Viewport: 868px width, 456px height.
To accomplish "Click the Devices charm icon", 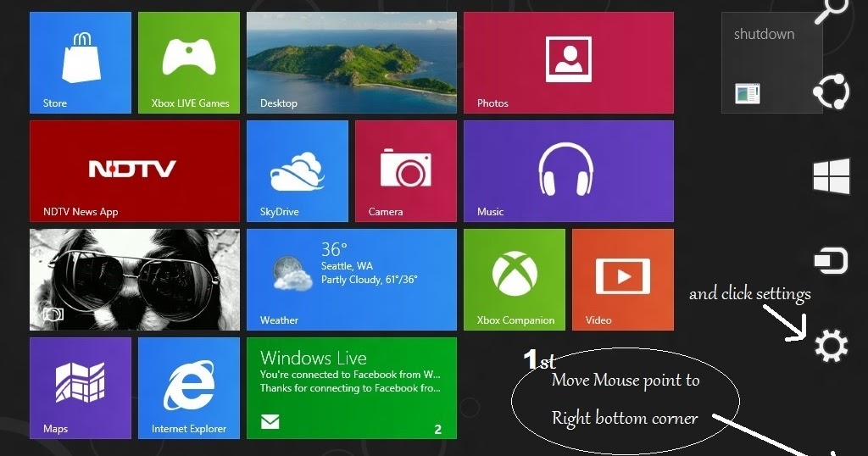I will click(x=832, y=260).
